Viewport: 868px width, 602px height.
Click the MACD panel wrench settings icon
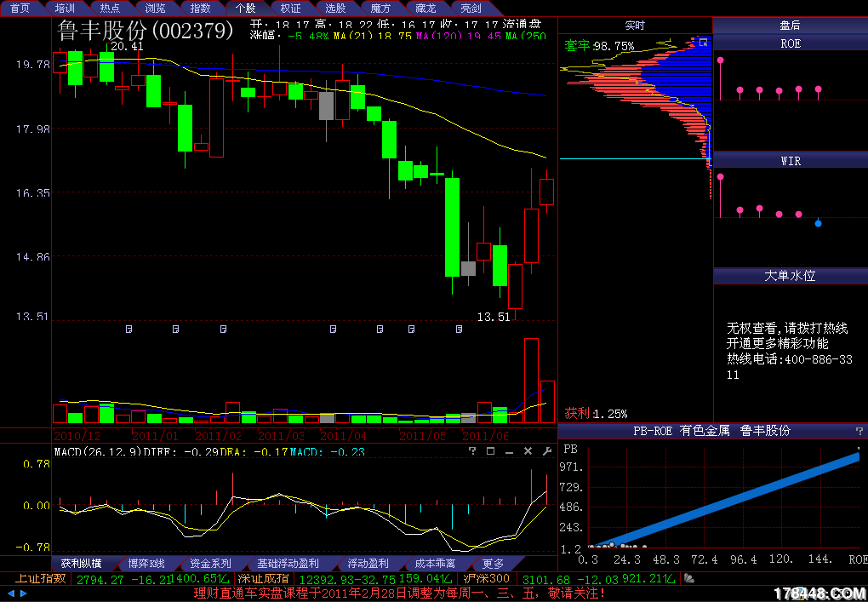[547, 451]
